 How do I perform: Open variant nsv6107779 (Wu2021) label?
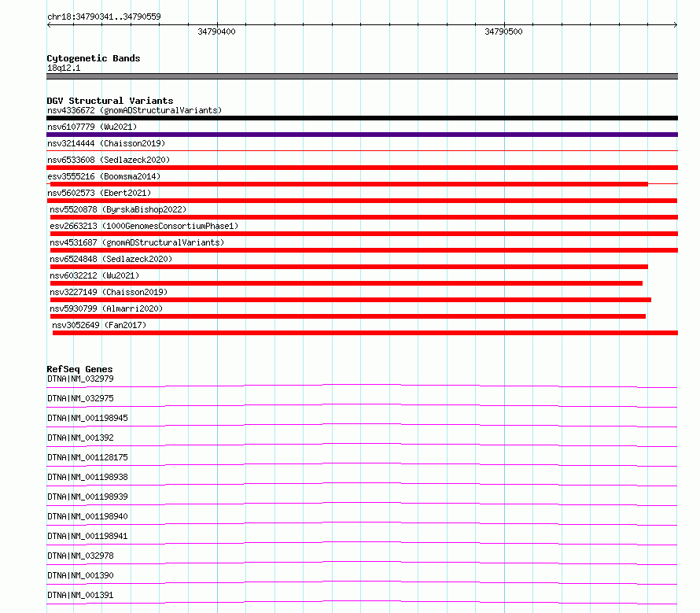pos(92,127)
